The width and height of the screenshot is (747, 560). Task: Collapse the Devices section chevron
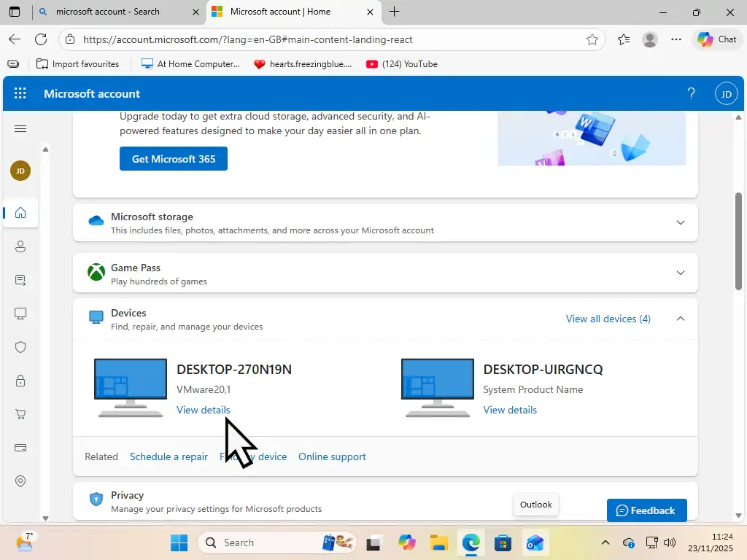click(x=680, y=319)
